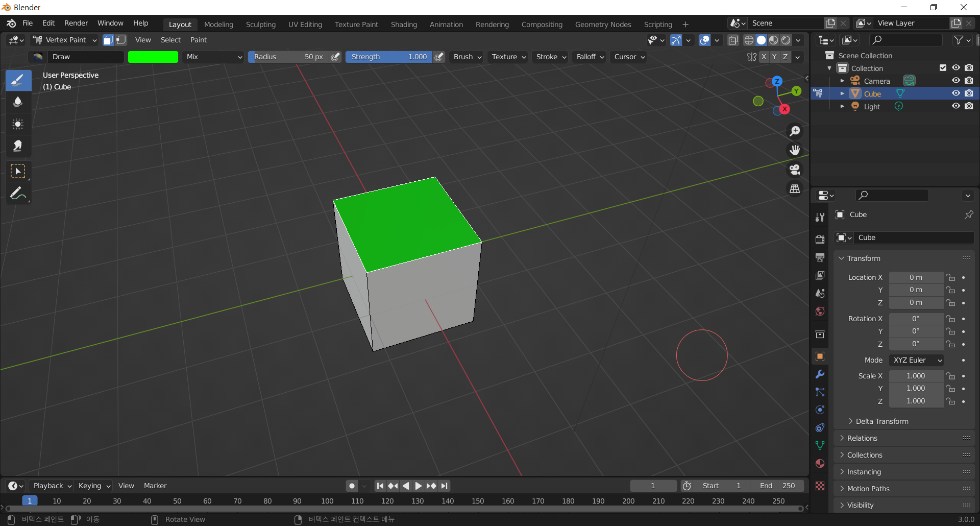Select the Blur tool
Image resolution: width=980 pixels, height=526 pixels.
(x=18, y=102)
